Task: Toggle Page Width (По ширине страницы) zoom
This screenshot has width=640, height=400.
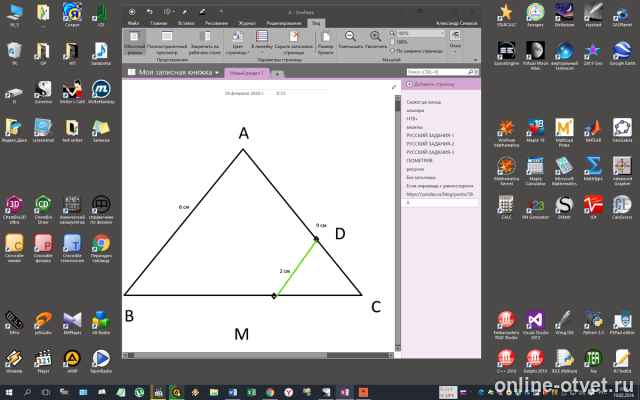Action: pos(416,51)
